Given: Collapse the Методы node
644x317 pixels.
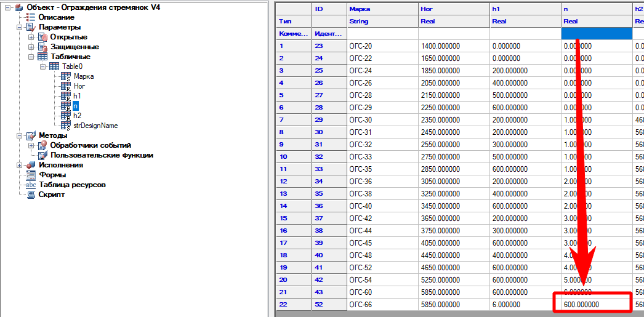Looking at the screenshot, I should click(x=19, y=135).
